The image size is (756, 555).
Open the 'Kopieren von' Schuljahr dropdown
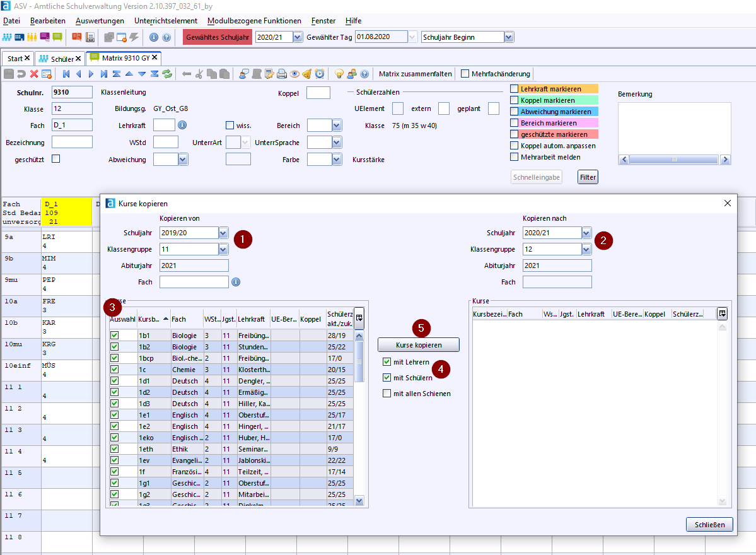223,233
